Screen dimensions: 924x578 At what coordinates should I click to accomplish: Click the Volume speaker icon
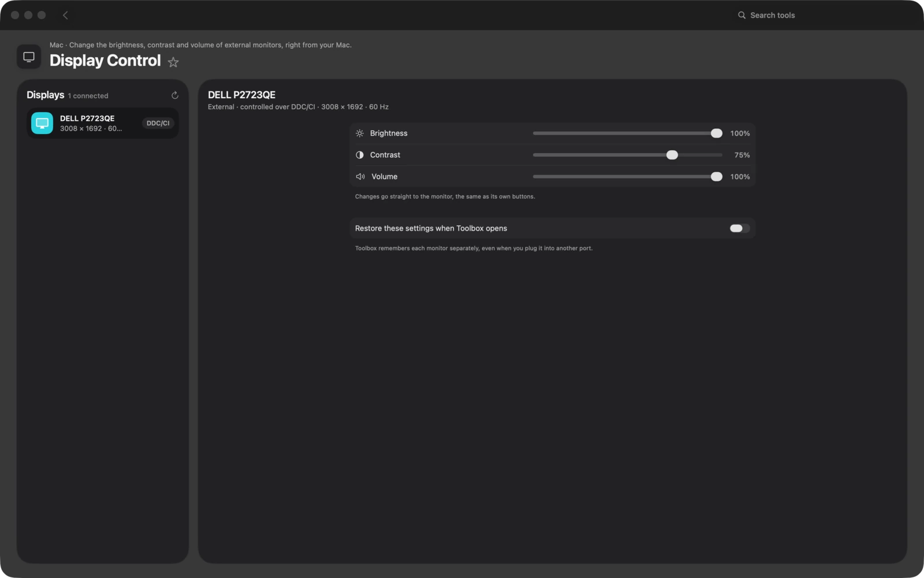coord(360,177)
